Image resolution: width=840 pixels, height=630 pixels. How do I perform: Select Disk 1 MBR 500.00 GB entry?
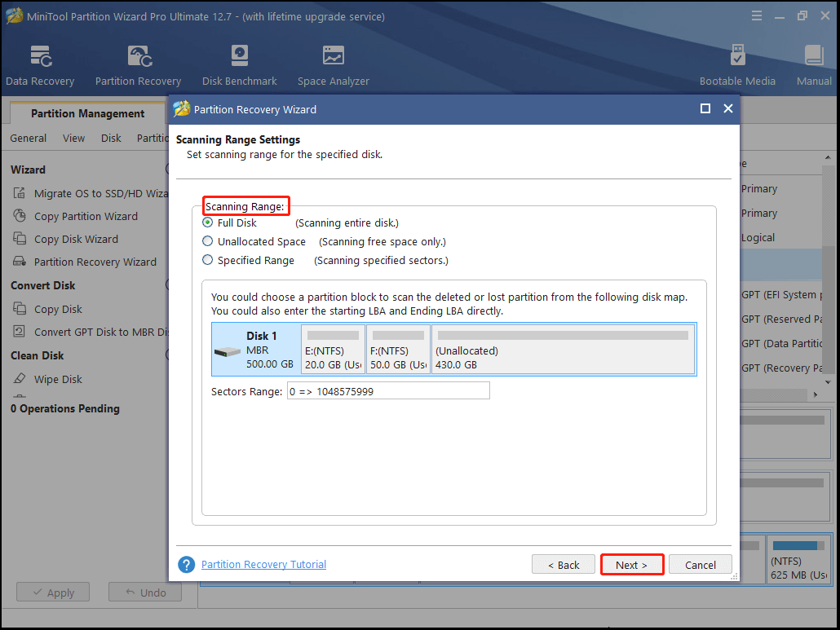[x=256, y=350]
